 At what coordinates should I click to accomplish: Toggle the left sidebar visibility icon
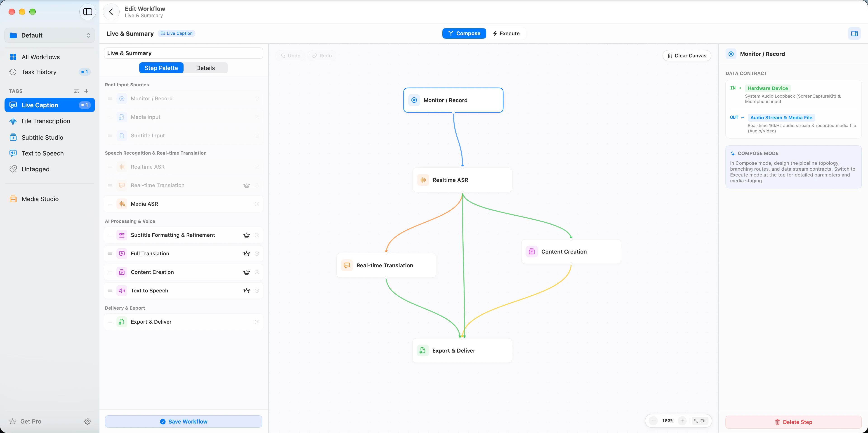coord(88,12)
